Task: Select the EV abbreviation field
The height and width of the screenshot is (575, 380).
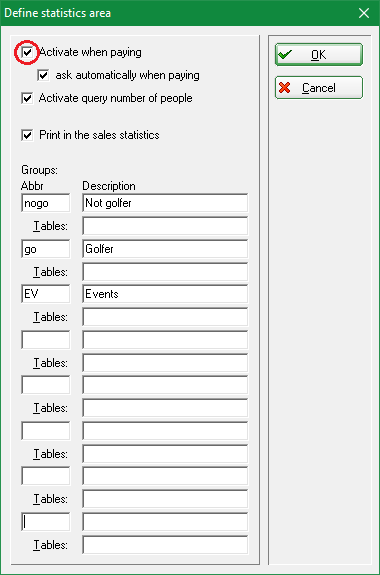Action: point(45,294)
